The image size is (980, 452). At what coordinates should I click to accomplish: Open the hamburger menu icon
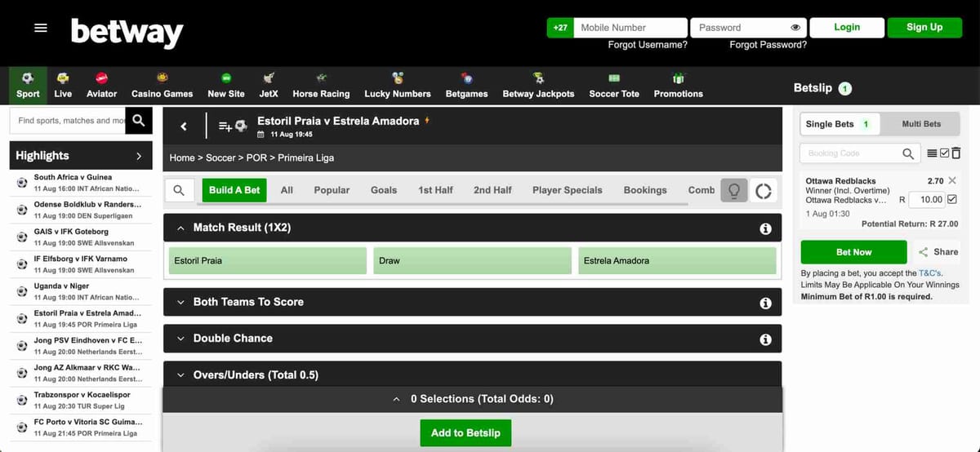[x=40, y=28]
